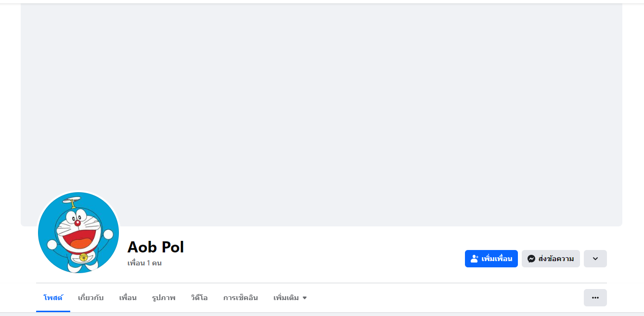Select the เพื่อน tab
The height and width of the screenshot is (316, 644).
point(128,298)
